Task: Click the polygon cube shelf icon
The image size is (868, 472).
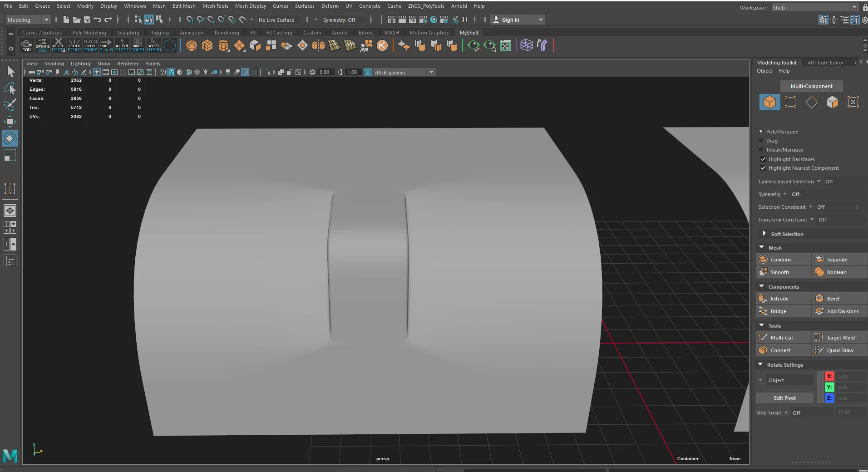Action: 207,45
